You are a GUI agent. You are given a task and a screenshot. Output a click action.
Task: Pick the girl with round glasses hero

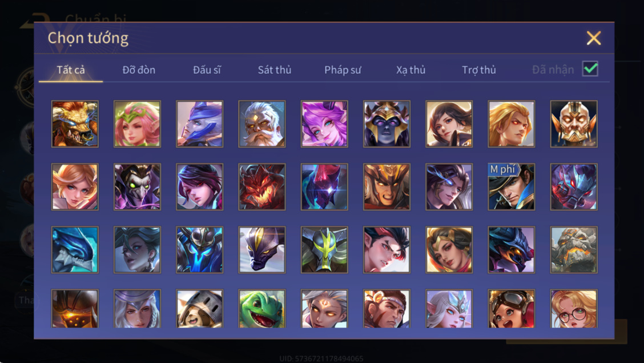(574, 308)
